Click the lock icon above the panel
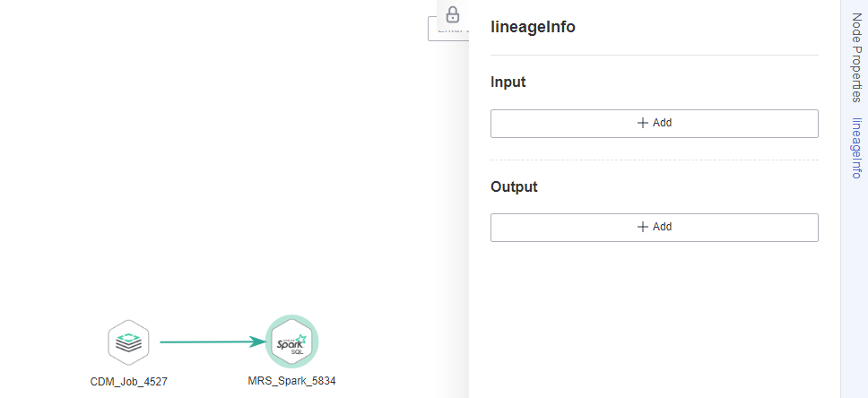This screenshot has width=868, height=398. (x=453, y=14)
